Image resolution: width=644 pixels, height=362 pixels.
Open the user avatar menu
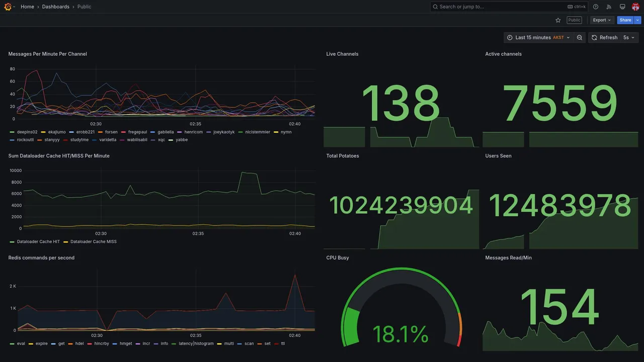(635, 7)
